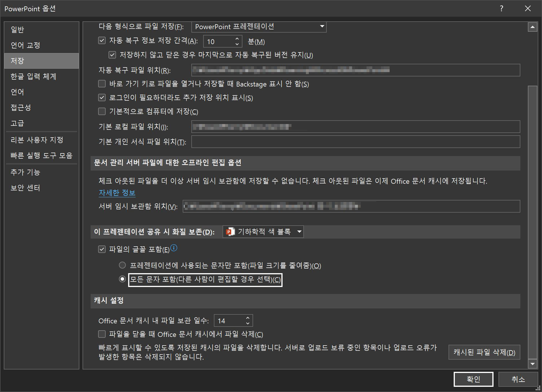542x392 pixels.
Task: Decrease the cache 파일 보관 일수 value
Action: 248,324
